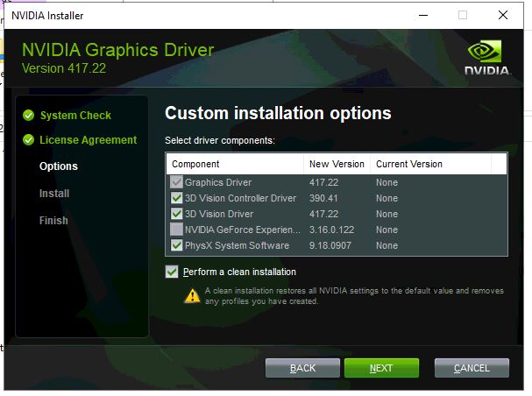Enable NVIDIA GeForce Experience checkbox
This screenshot has height=396, width=532.
click(x=176, y=230)
